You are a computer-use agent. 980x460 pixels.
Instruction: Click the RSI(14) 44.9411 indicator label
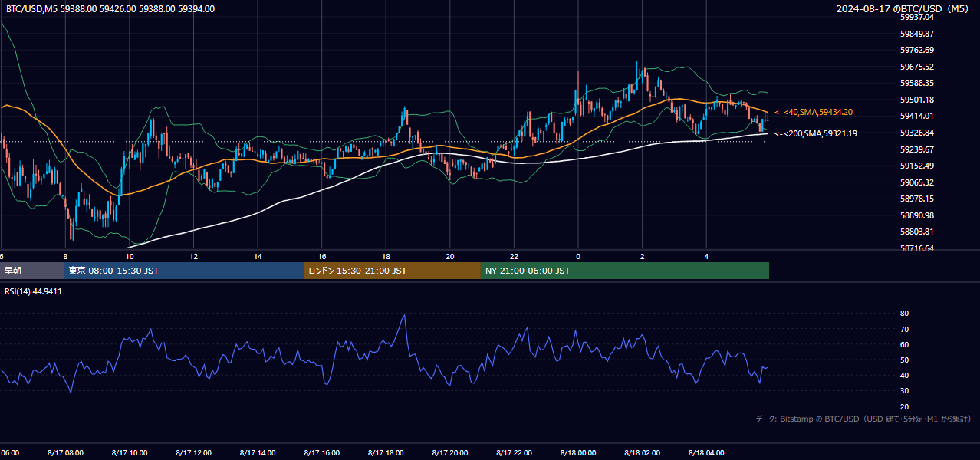point(34,291)
